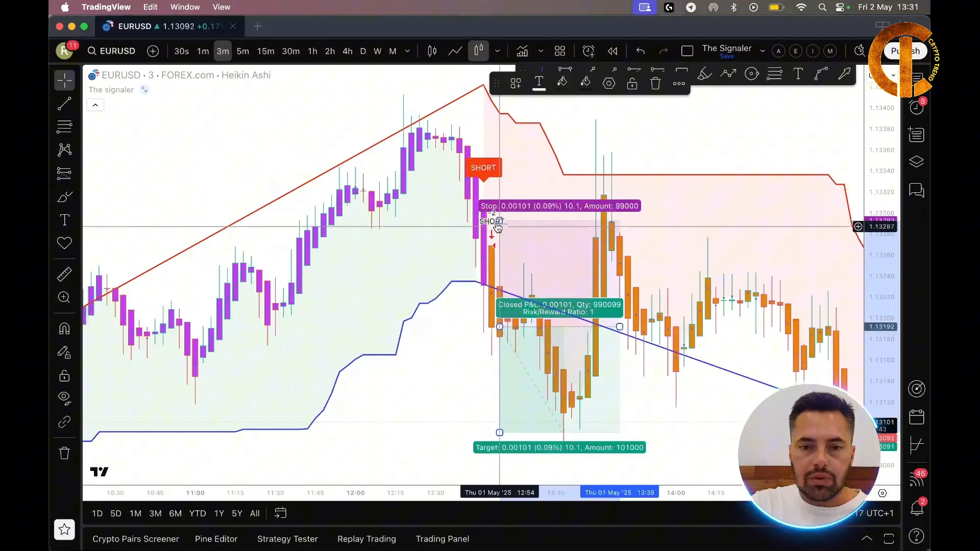Toggle stay in drawing mode
The height and width of the screenshot is (551, 980).
64,352
